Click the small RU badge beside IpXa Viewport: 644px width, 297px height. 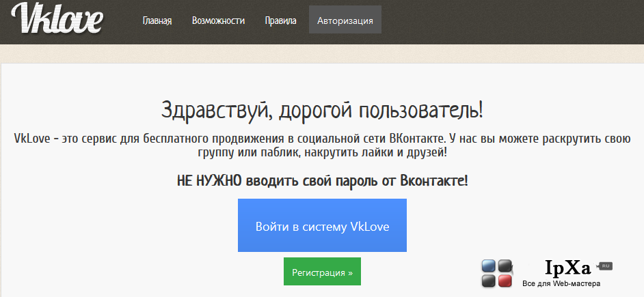pyautogui.click(x=606, y=266)
